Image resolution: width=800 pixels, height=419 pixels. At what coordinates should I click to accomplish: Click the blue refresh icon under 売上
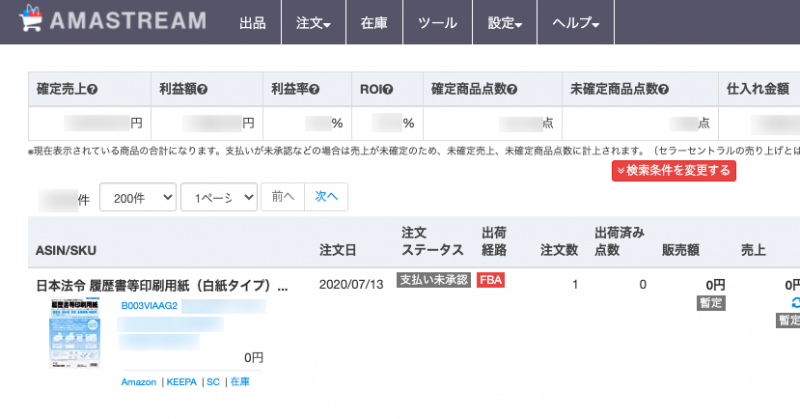pyautogui.click(x=795, y=303)
